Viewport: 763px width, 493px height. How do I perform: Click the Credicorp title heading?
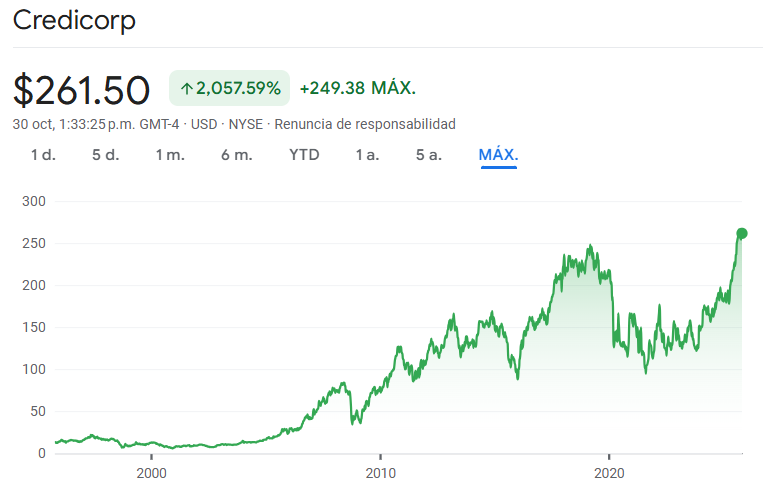pos(74,21)
